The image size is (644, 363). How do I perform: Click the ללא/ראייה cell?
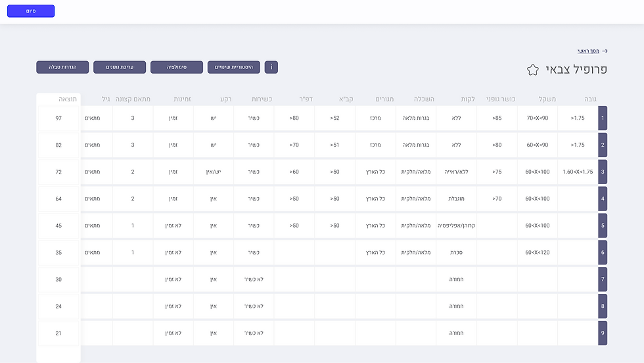[x=456, y=172]
